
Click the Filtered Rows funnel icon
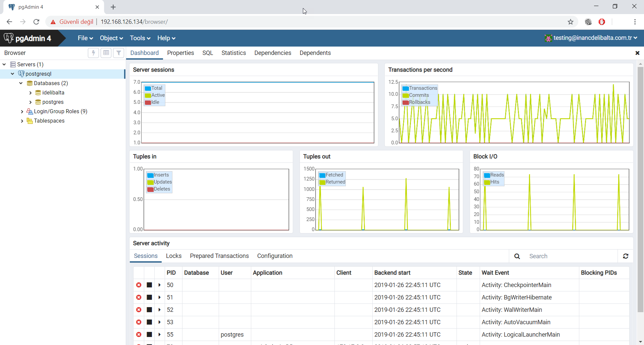(x=119, y=53)
